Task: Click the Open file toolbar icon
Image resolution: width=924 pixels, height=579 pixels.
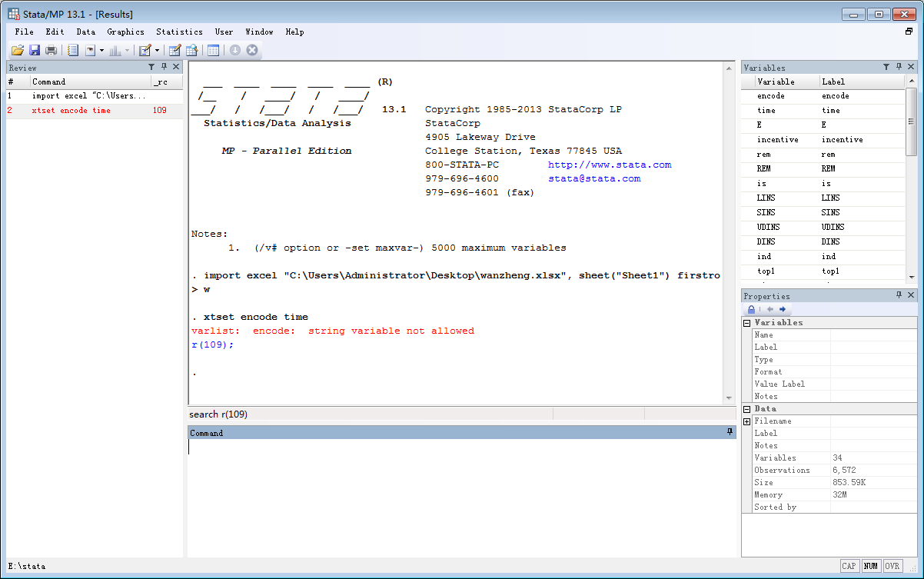Action: point(17,50)
